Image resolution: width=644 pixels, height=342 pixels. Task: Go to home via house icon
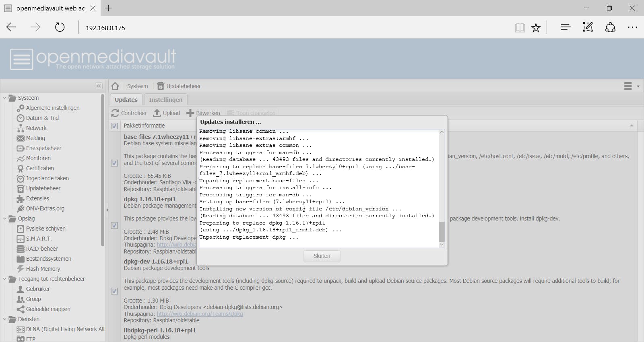tap(116, 86)
